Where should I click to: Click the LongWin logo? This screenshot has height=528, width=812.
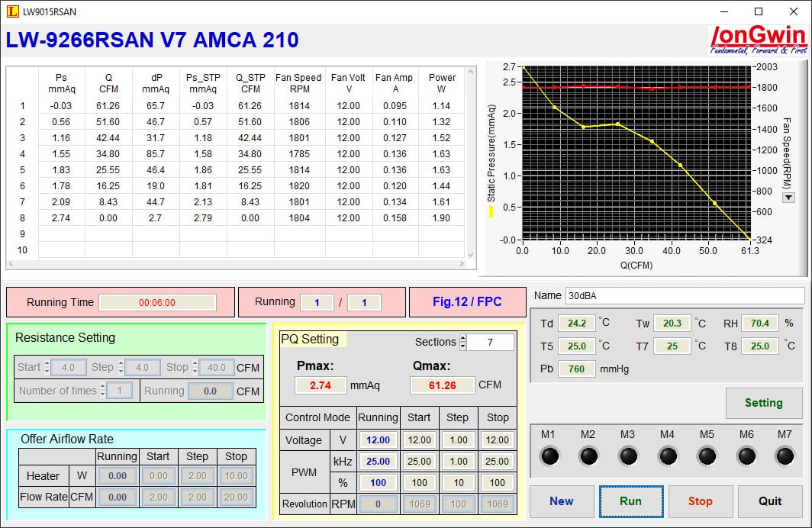758,40
